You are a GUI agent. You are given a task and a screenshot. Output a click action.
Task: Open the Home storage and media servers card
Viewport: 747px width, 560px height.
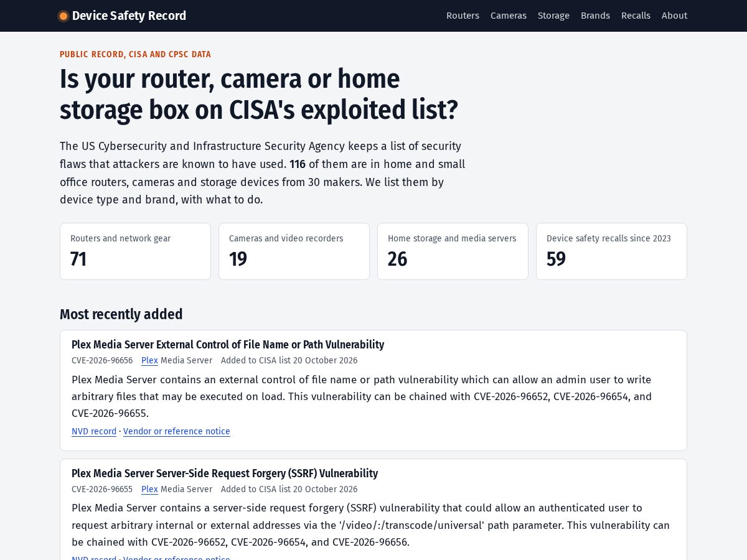pyautogui.click(x=453, y=251)
